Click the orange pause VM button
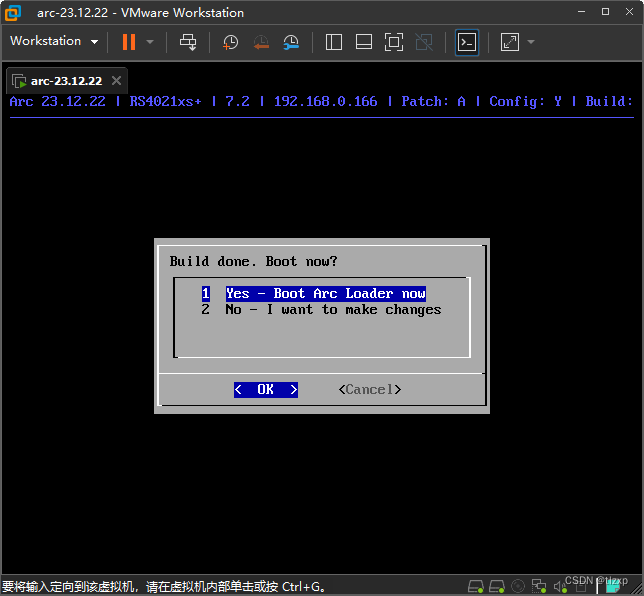This screenshot has width=644, height=596. [x=129, y=42]
